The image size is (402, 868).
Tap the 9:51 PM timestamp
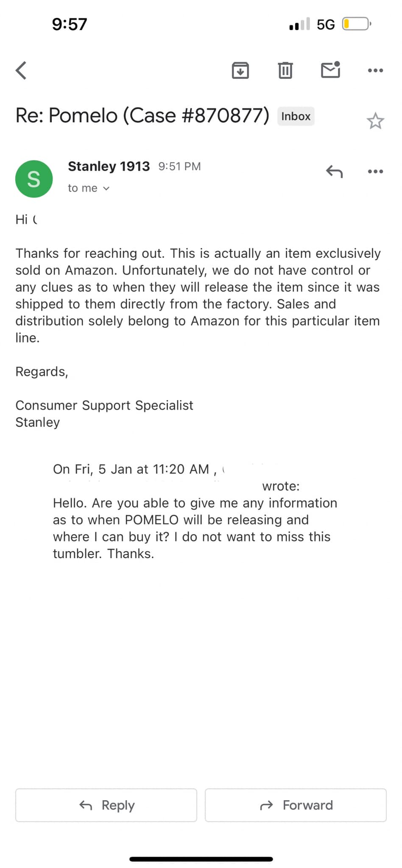click(x=180, y=166)
